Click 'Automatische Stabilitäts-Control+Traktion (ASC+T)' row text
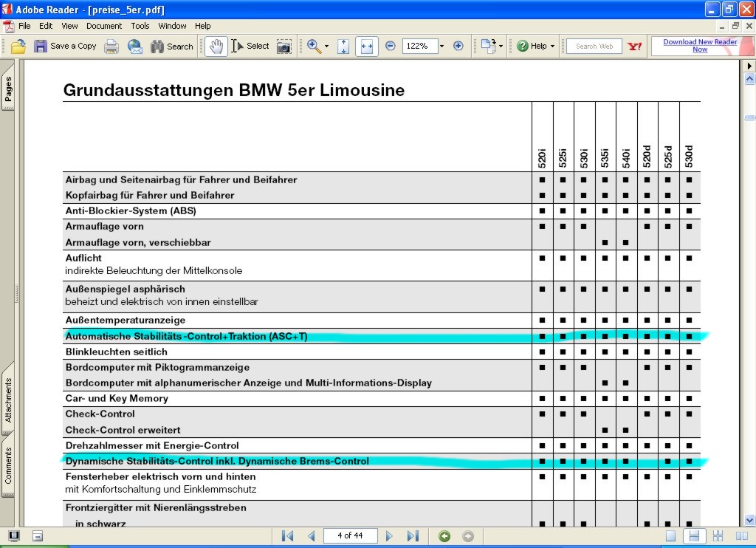This screenshot has height=548, width=756. point(186,336)
